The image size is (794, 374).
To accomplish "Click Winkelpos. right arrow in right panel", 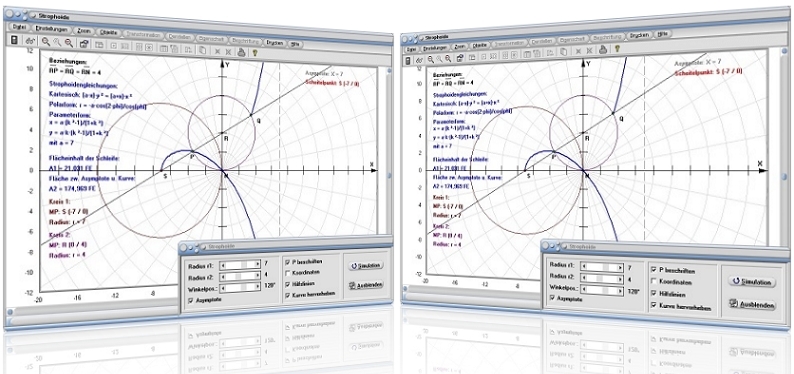I will pyautogui.click(x=619, y=292).
